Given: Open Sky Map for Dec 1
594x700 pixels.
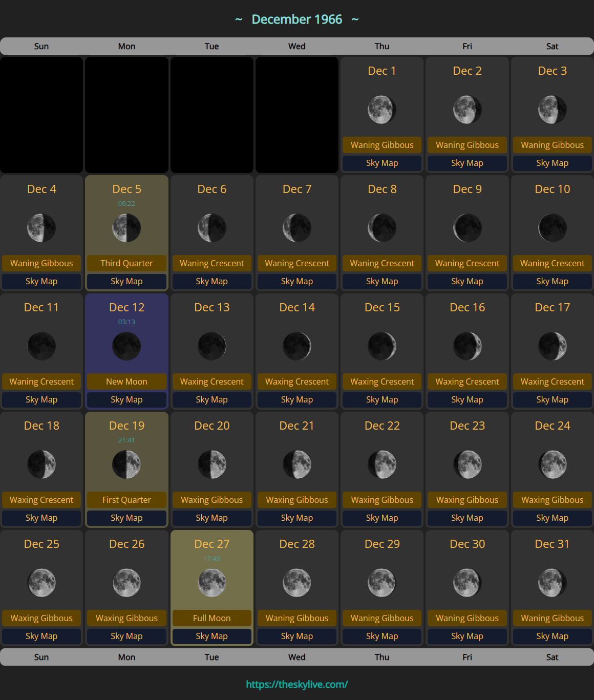Looking at the screenshot, I should (382, 163).
